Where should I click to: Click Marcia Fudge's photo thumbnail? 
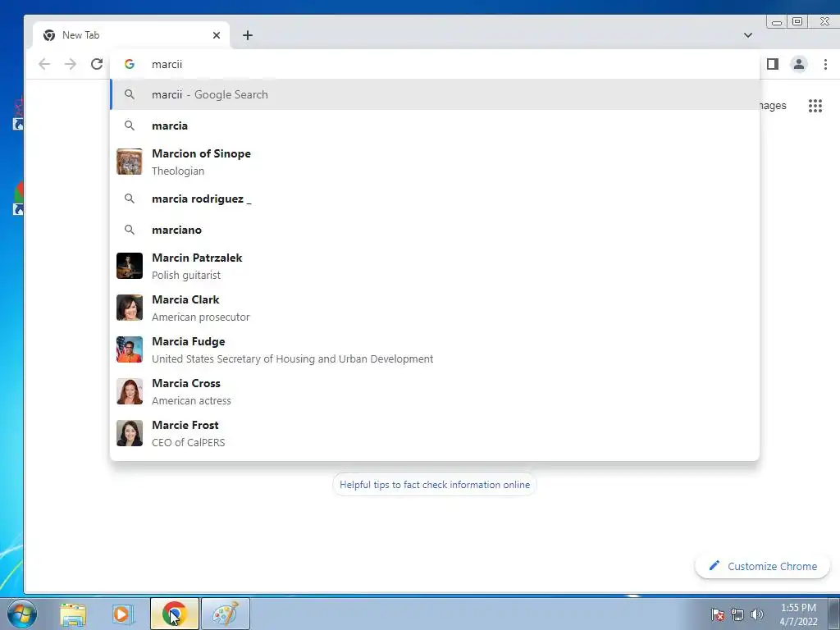(x=130, y=349)
